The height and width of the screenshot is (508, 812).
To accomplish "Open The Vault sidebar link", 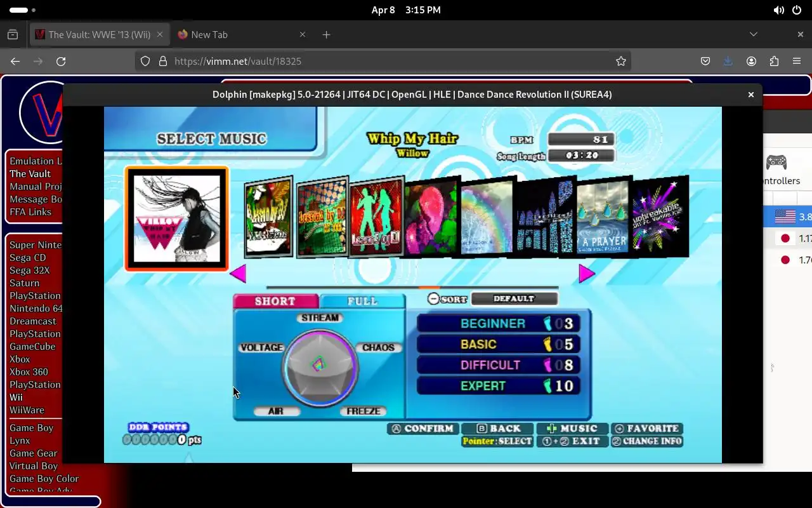I will [30, 173].
